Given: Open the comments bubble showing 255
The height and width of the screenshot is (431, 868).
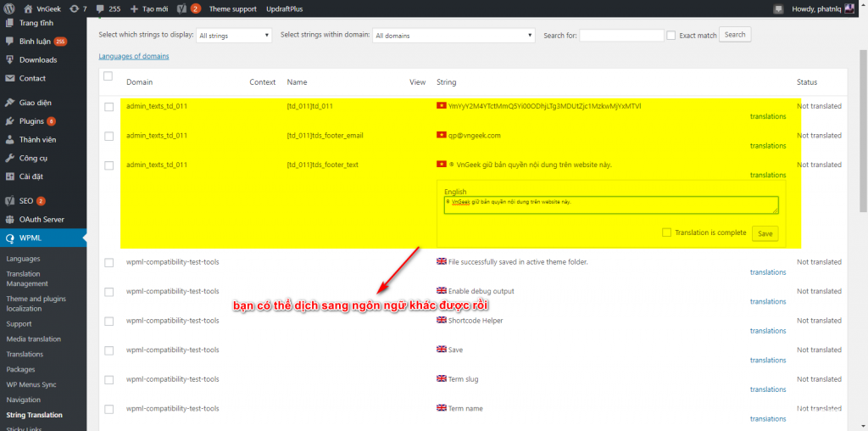Looking at the screenshot, I should 100,9.
